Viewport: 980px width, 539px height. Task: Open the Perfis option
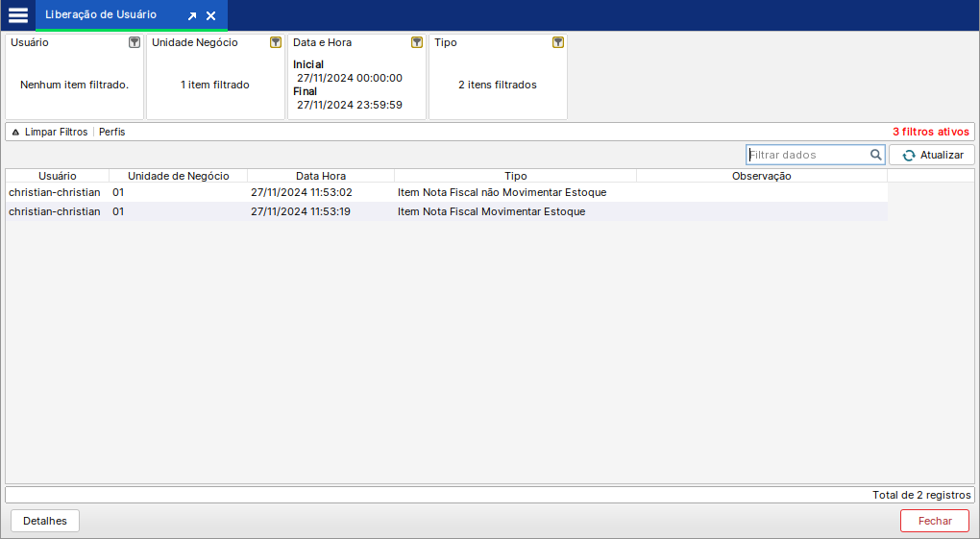click(111, 132)
